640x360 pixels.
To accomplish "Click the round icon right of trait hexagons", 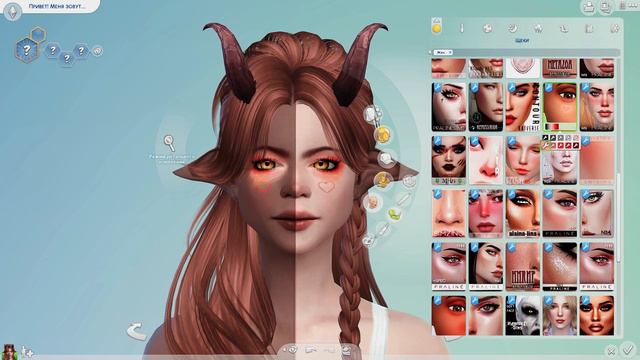I will tap(97, 51).
